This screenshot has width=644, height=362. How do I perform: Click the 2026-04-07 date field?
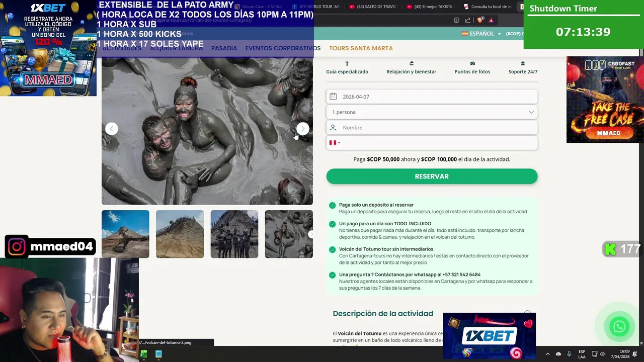pyautogui.click(x=432, y=97)
